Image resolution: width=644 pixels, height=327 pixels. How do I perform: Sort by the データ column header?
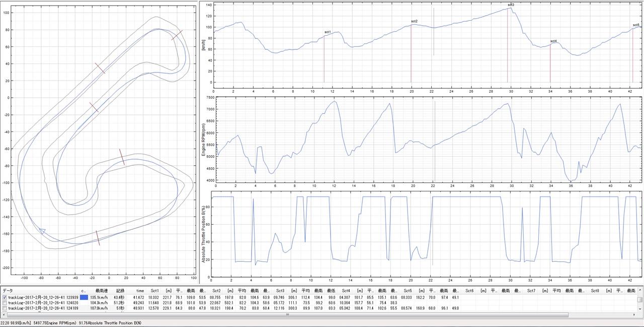tap(8, 291)
